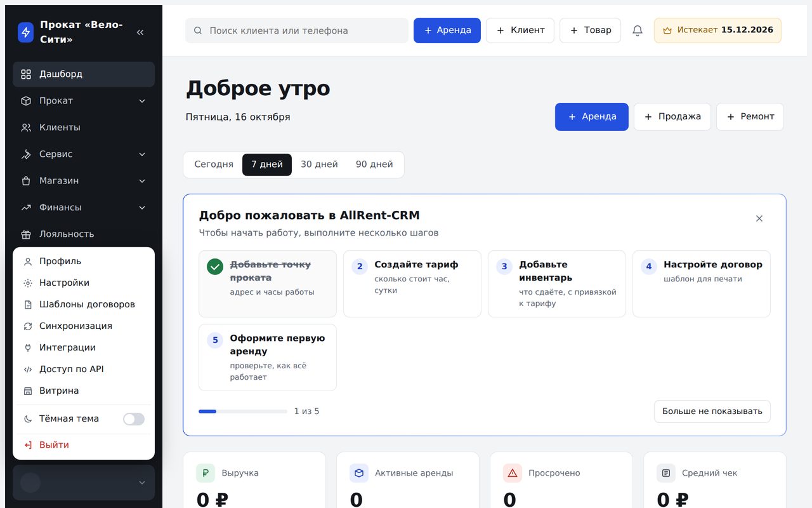Click the Выйти logout arrow icon
This screenshot has height=508, width=812.
(x=28, y=445)
